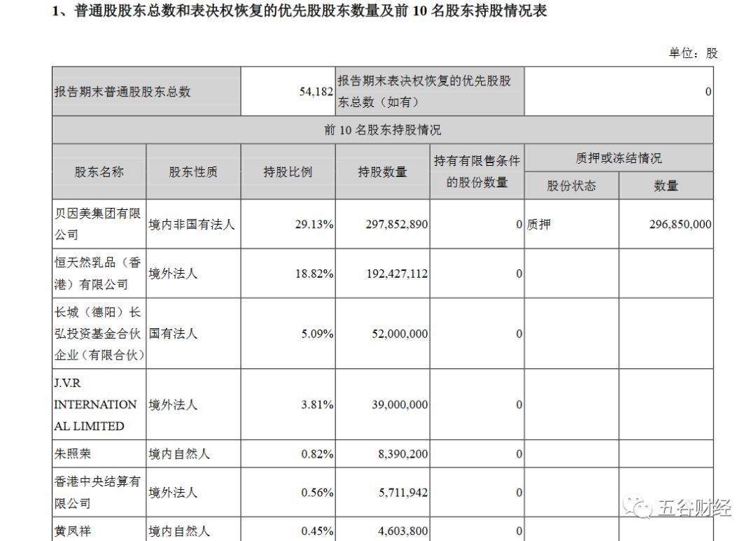756x541 pixels.
Task: Click the 单位：股 unit label
Action: [693, 53]
